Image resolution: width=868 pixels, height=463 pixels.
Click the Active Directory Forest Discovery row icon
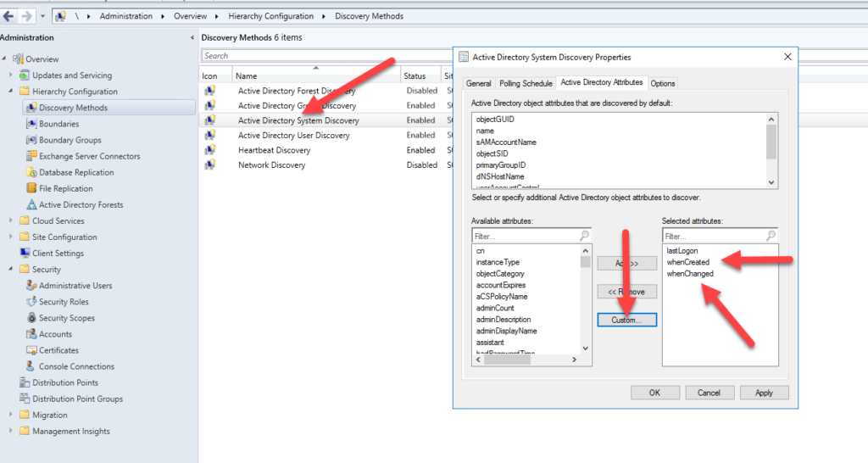210,90
